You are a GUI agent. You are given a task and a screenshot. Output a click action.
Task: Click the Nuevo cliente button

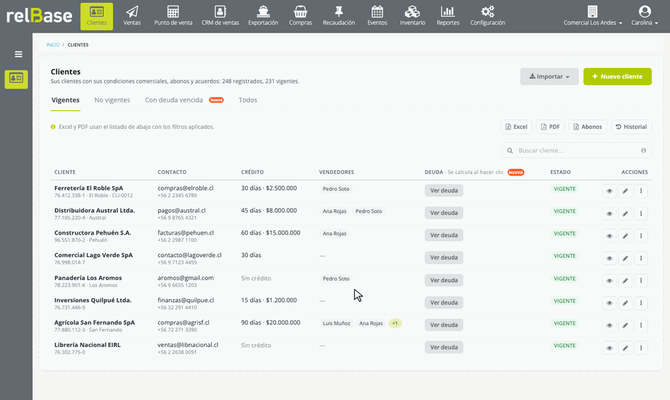(x=617, y=76)
